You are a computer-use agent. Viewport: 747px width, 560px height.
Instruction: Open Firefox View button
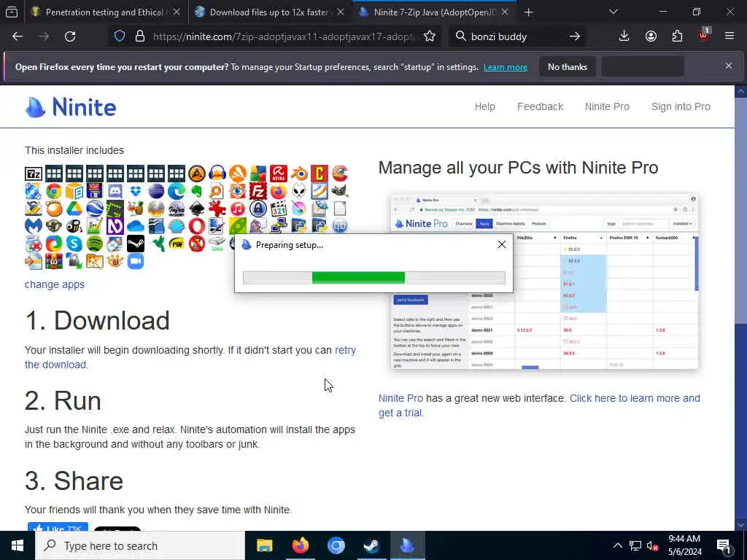coord(12,12)
